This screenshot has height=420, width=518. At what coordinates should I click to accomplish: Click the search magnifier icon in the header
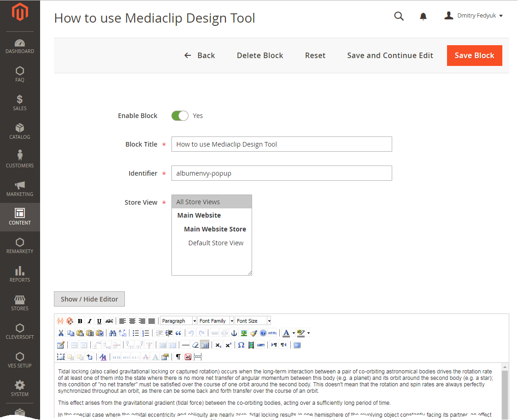click(x=399, y=16)
